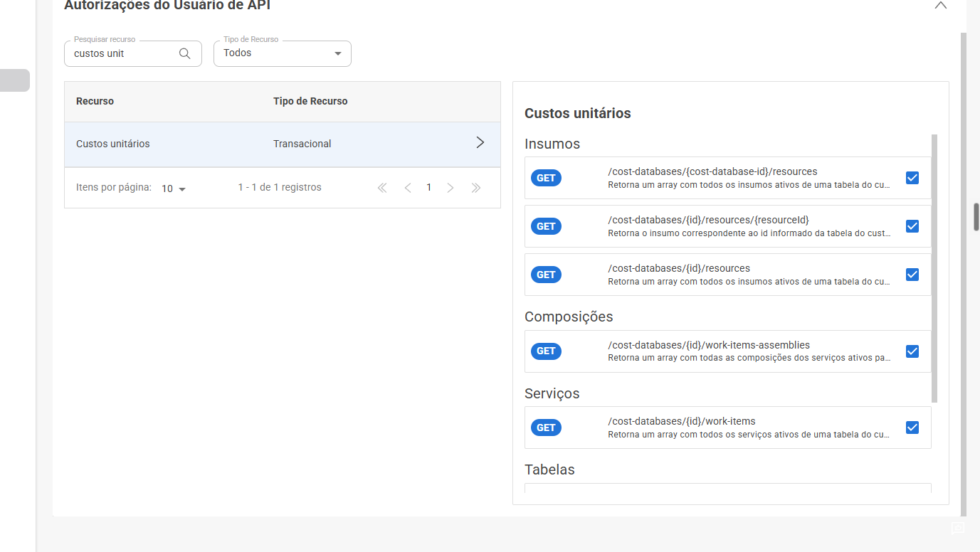Click the Insumos section heading
The height and width of the screenshot is (552, 980).
(552, 144)
